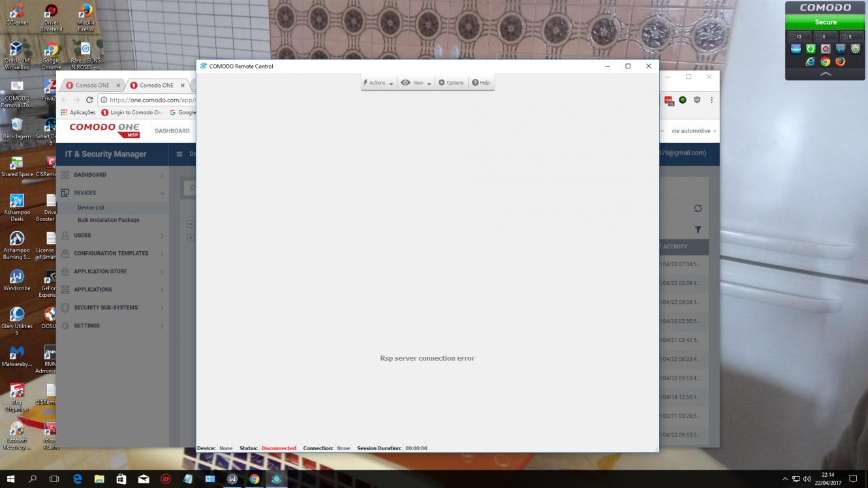Open CCleaner desktop shortcut
The width and height of the screenshot is (868, 488).
[17, 14]
